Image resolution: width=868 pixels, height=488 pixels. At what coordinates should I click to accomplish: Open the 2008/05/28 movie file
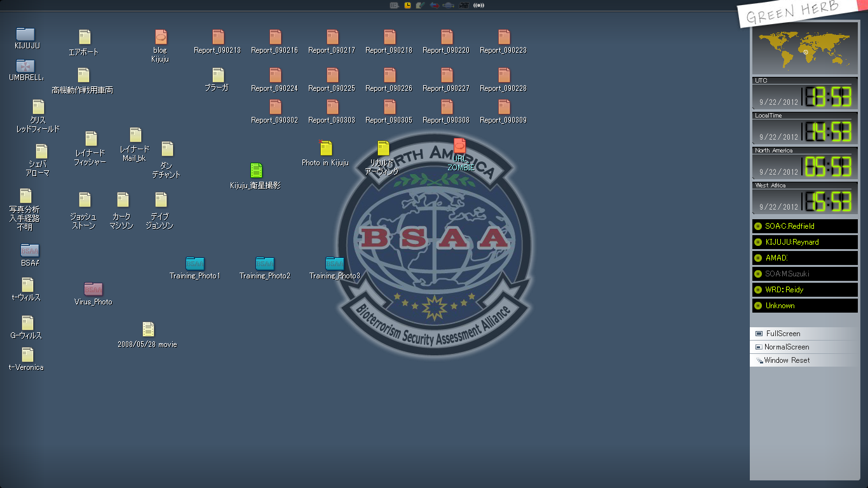[148, 329]
